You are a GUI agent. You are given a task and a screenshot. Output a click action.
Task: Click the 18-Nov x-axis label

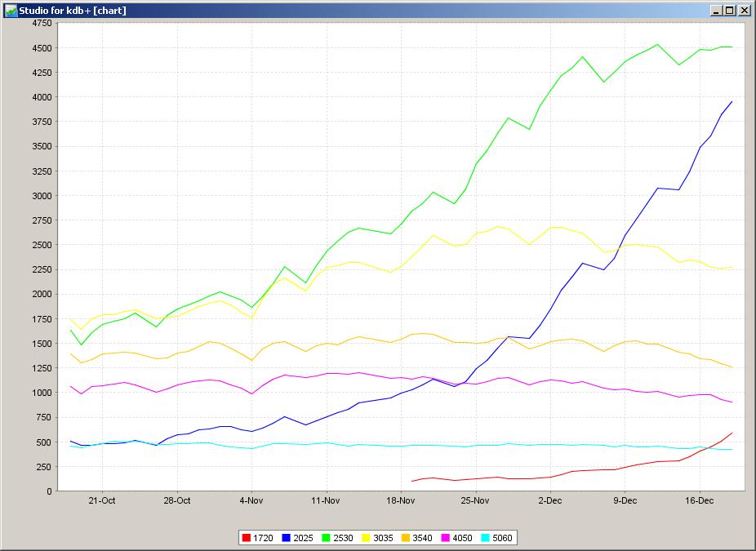click(x=401, y=500)
